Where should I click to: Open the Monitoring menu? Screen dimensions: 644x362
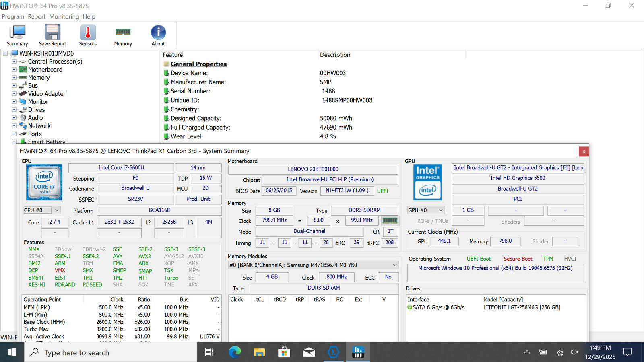(x=64, y=16)
